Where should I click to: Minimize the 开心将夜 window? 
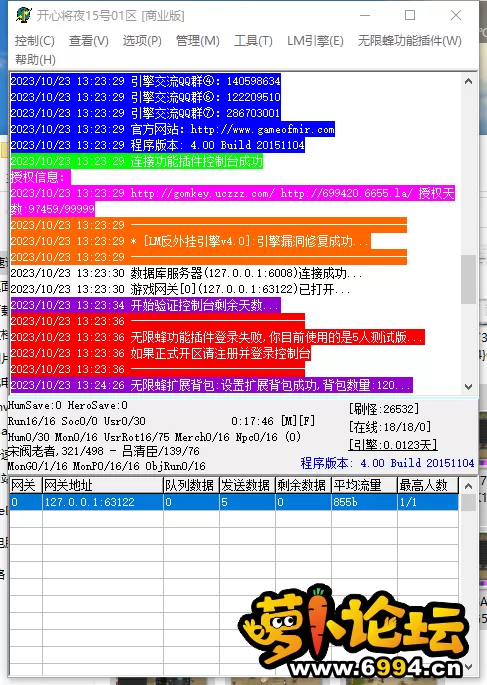[365, 15]
